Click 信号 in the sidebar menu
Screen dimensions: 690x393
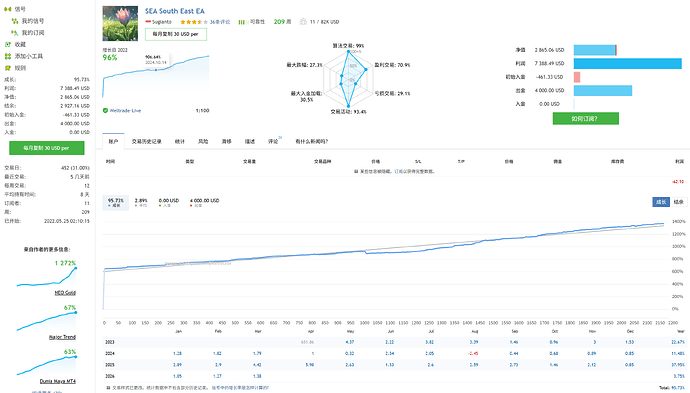(x=20, y=9)
